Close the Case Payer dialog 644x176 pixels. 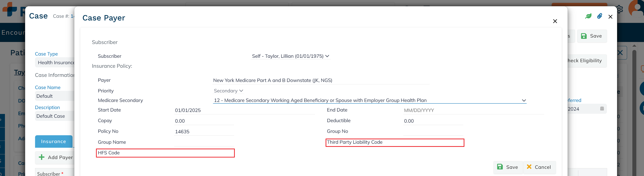pos(555,21)
